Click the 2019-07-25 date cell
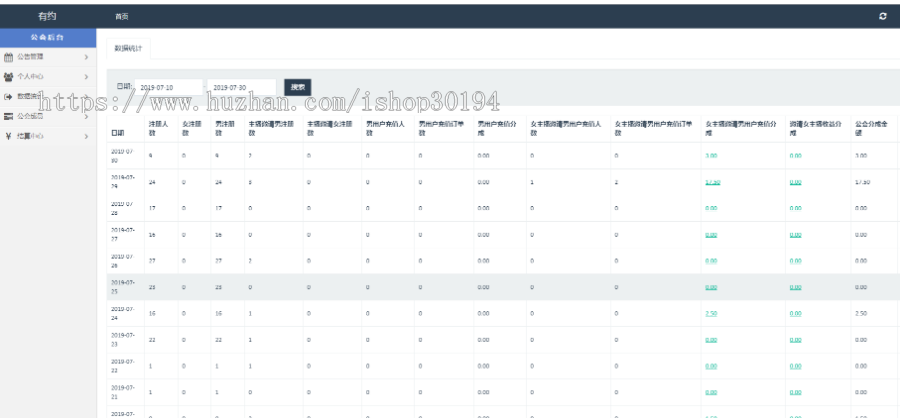Image resolution: width=900 pixels, height=418 pixels. click(x=123, y=287)
